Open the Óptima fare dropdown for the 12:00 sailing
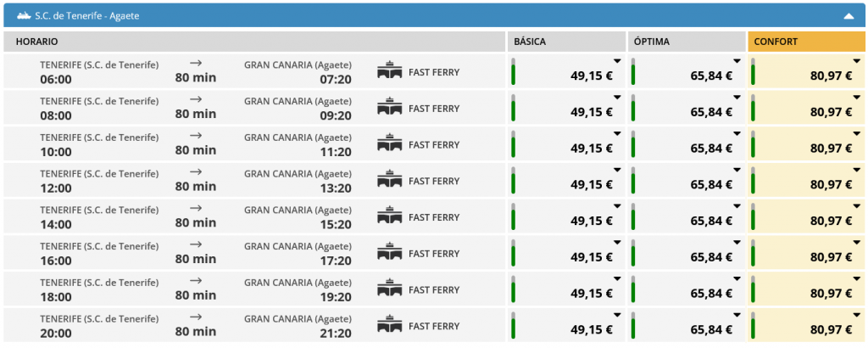 [737, 171]
